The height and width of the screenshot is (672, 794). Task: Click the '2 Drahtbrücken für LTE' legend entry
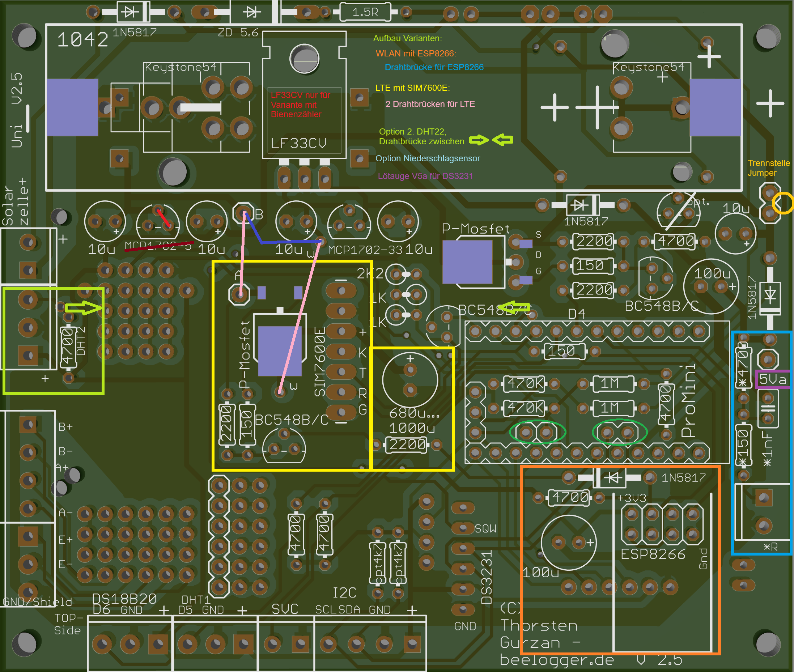click(x=430, y=104)
